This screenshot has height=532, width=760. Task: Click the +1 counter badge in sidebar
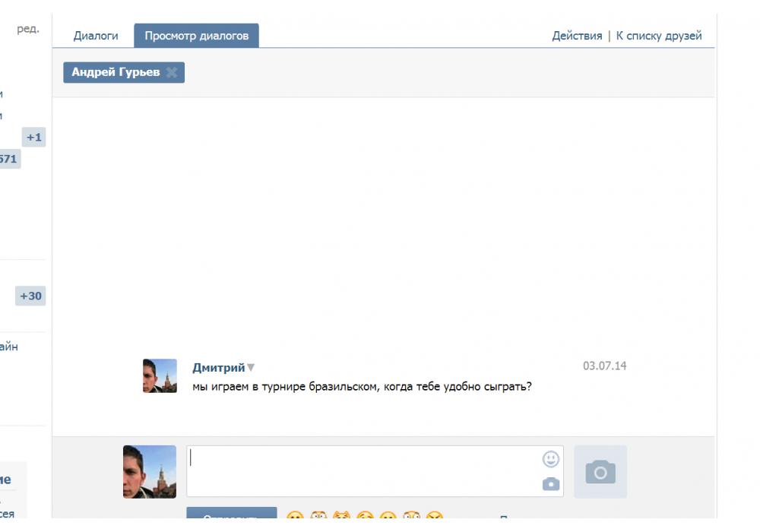pos(33,138)
